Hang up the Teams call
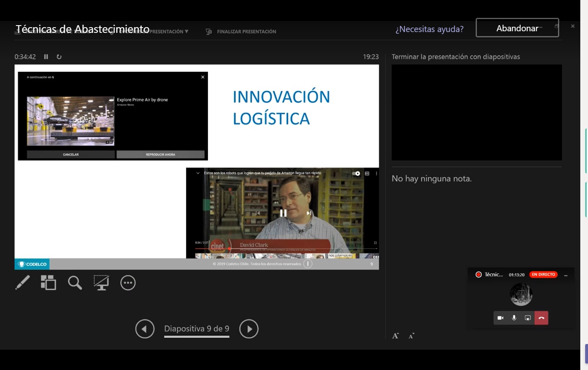 pos(541,318)
